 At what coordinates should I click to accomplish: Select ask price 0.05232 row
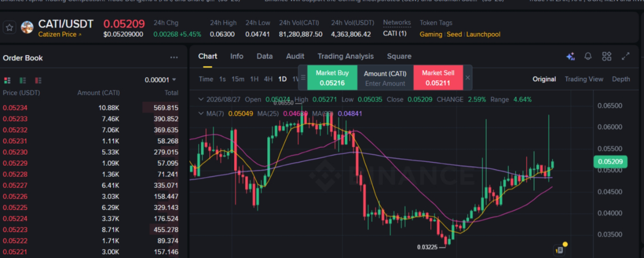point(91,130)
